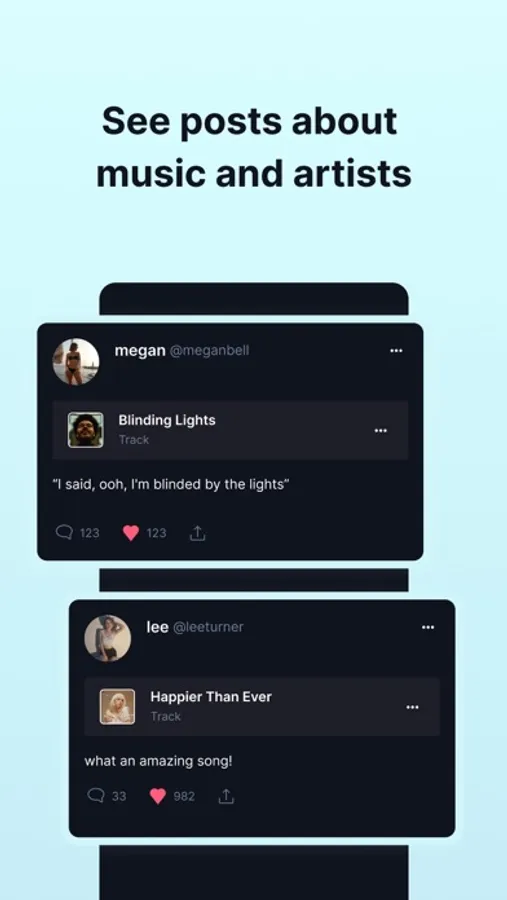Open comments on lee's Happier Than Ever post
The image size is (507, 900).
96,796
